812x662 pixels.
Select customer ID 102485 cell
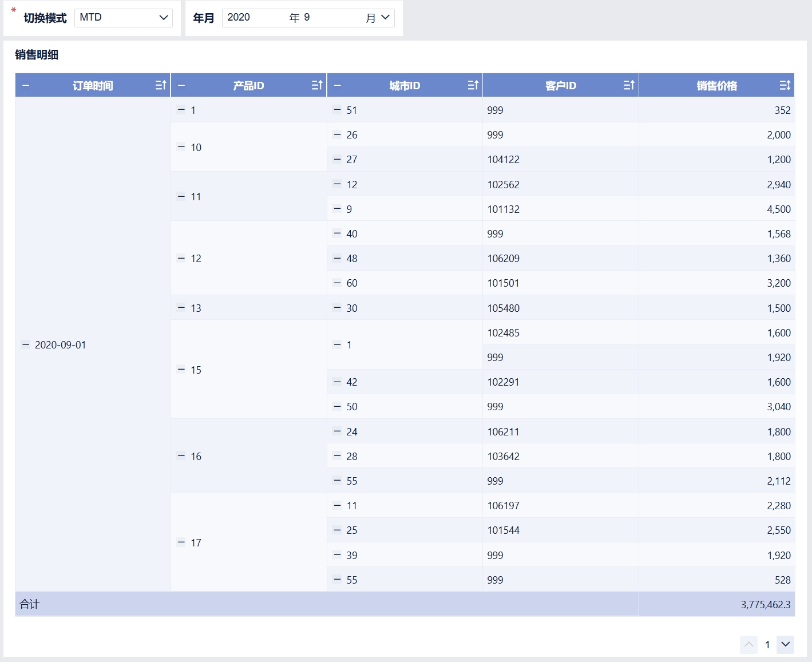coord(561,332)
